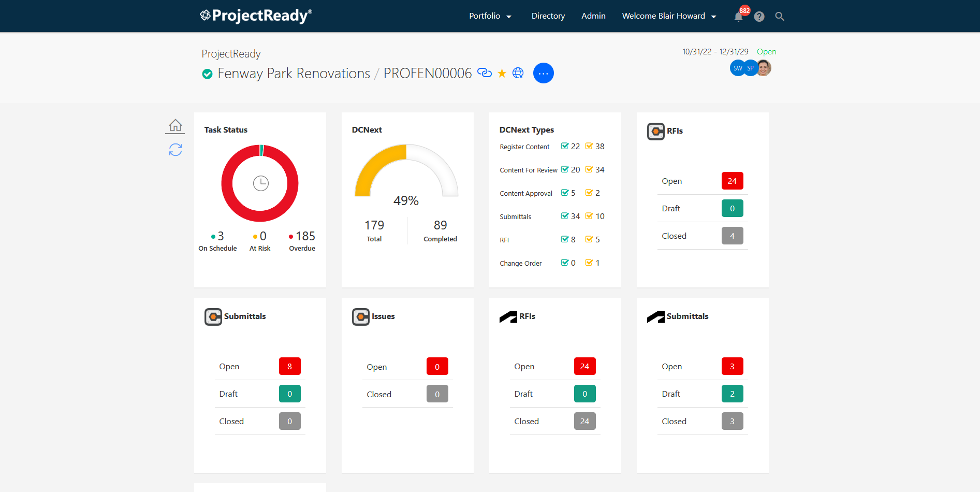Click the green check icon for Submittals type
The width and height of the screenshot is (980, 492).
[565, 216]
